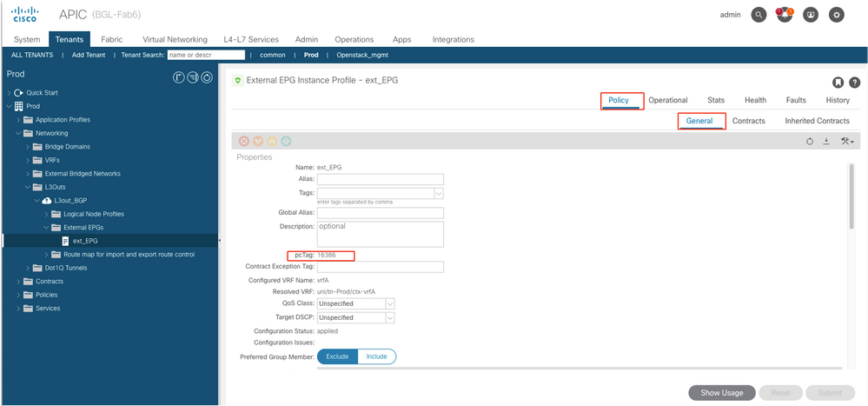This screenshot has height=406, width=868.
Task: Click the ext_EPG document icon in tree
Action: point(65,241)
